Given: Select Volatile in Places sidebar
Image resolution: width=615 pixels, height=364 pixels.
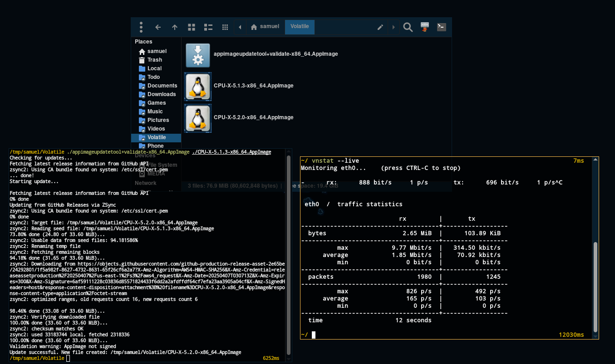Looking at the screenshot, I should coord(156,137).
